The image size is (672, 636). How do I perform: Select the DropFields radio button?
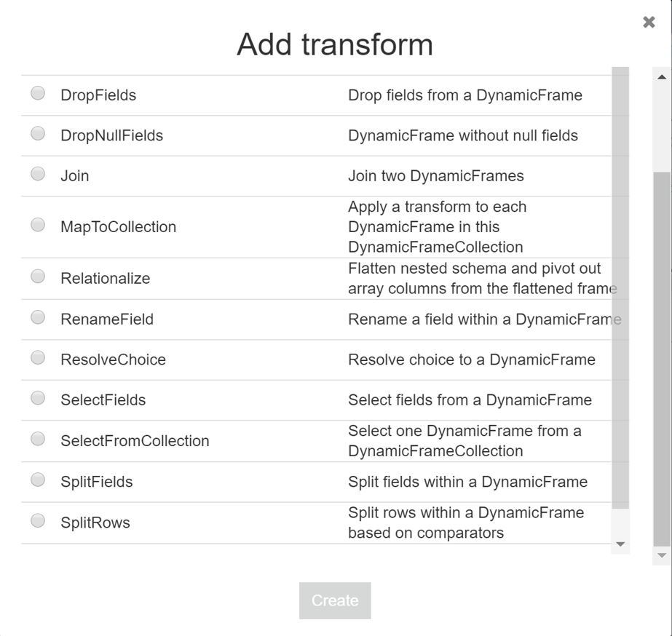(38, 93)
